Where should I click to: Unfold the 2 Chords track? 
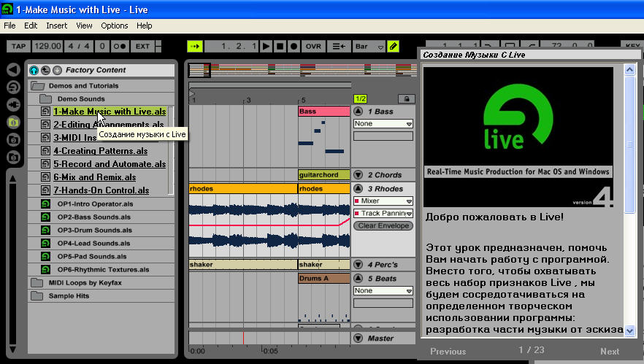358,175
